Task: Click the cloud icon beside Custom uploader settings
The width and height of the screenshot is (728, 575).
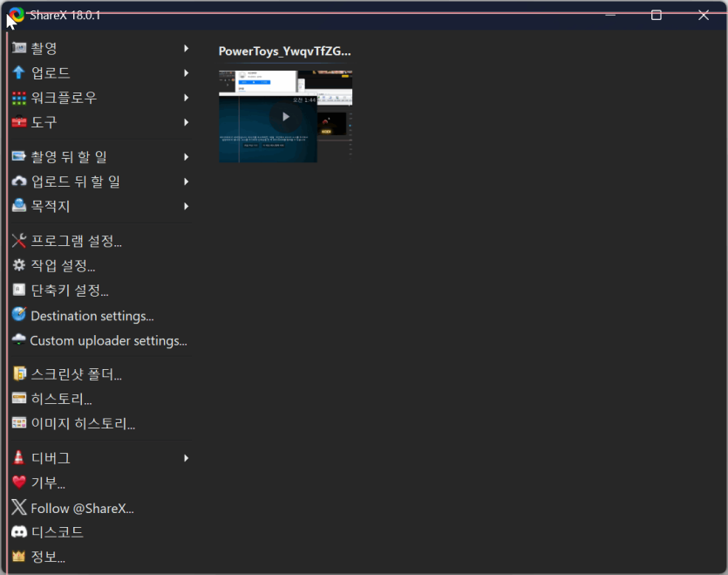Action: [18, 339]
